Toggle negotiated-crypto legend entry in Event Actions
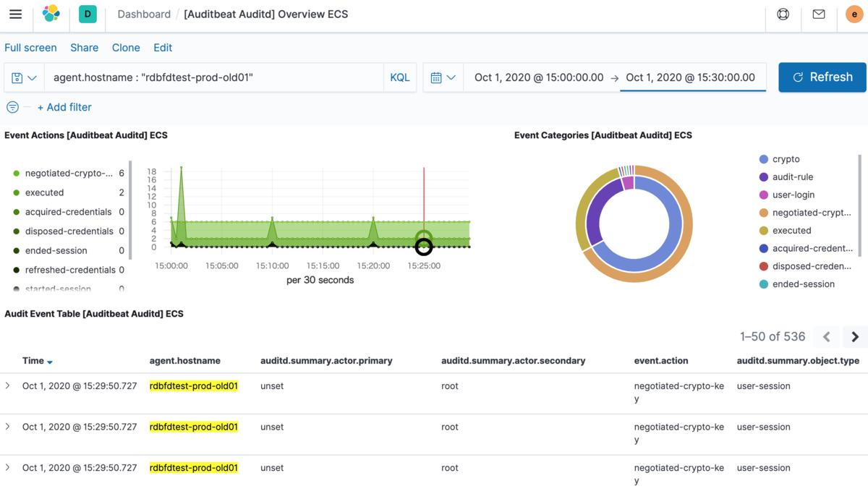The height and width of the screenshot is (494, 868). click(x=69, y=174)
